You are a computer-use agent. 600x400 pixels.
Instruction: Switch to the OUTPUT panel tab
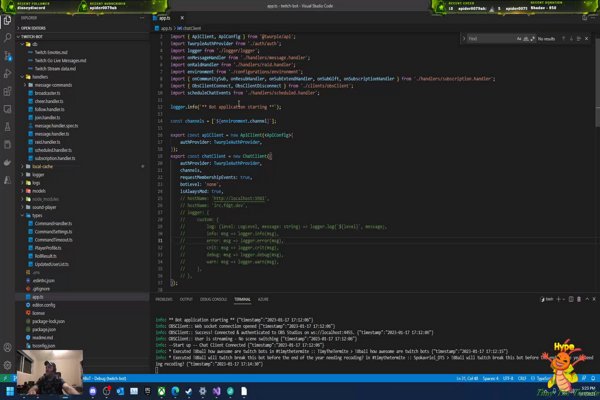click(x=186, y=299)
